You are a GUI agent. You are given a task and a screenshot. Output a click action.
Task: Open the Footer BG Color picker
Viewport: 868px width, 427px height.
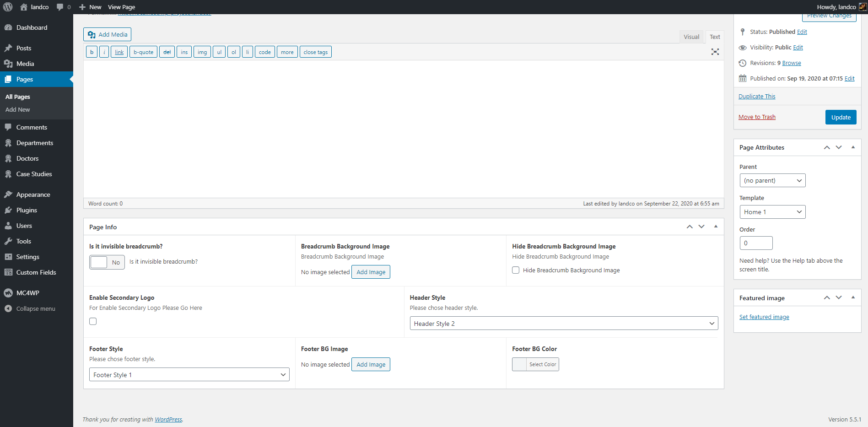click(x=535, y=364)
